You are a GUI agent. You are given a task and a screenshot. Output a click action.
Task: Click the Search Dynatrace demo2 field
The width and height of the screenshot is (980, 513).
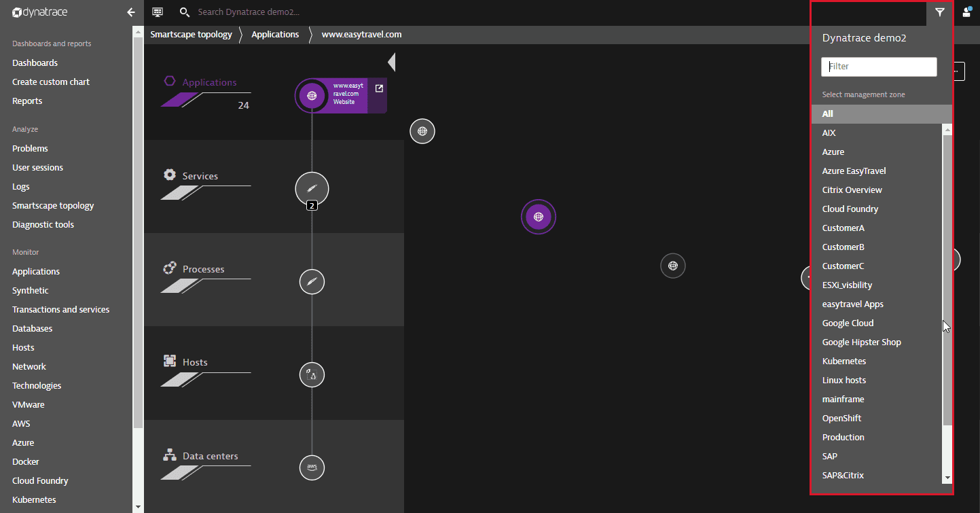pyautogui.click(x=249, y=12)
